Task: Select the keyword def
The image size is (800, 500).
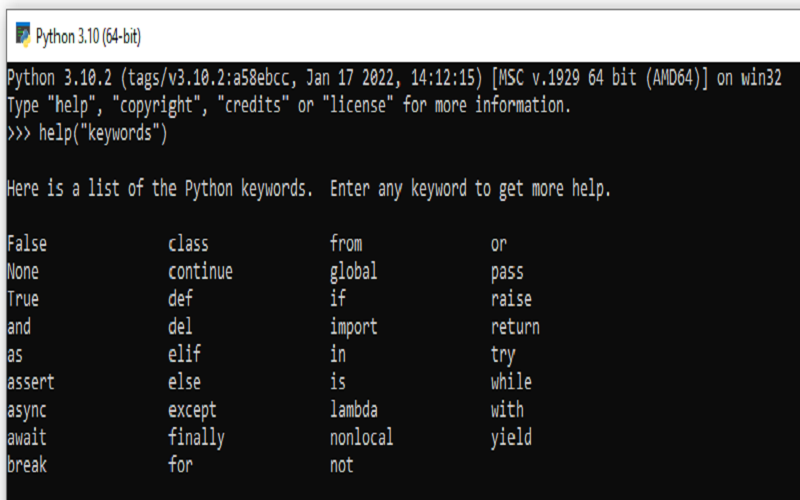Action: (x=181, y=299)
